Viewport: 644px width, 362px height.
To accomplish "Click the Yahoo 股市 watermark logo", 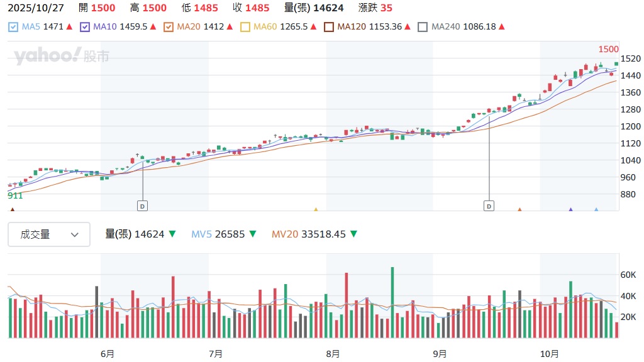I will pyautogui.click(x=62, y=57).
